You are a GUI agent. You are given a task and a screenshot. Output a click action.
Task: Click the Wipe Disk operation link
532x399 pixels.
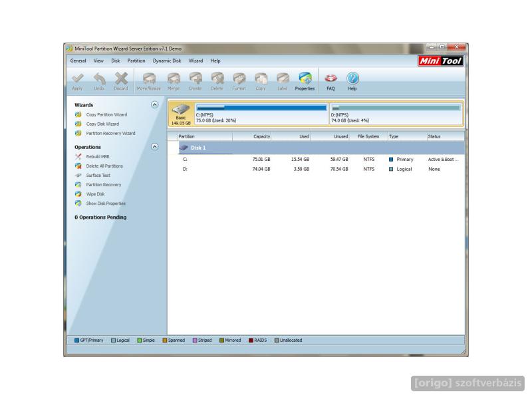pos(95,194)
